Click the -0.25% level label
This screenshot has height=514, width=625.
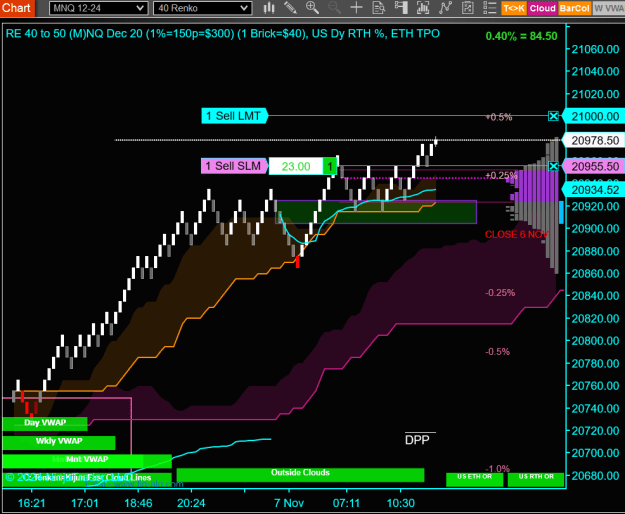500,293
